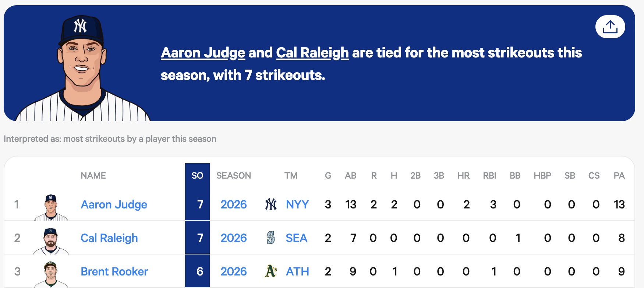The image size is (644, 288).
Task: Click Brent Rooker's headshot in the table
Action: (x=51, y=274)
